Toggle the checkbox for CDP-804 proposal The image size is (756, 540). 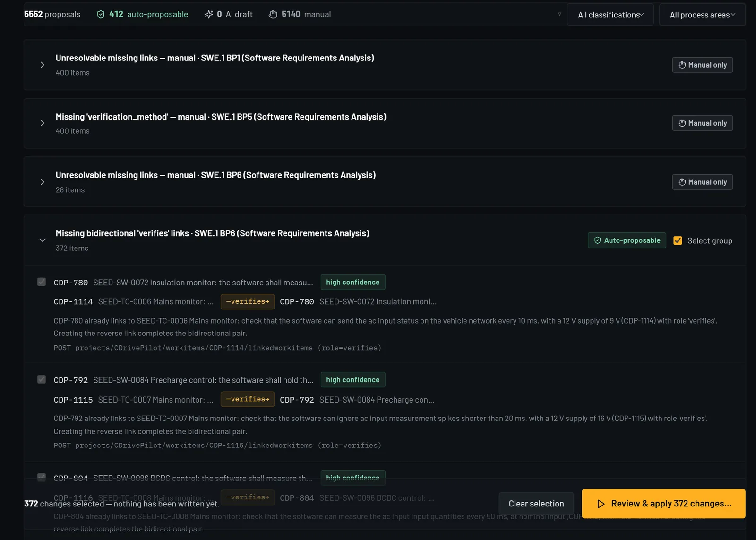(42, 477)
